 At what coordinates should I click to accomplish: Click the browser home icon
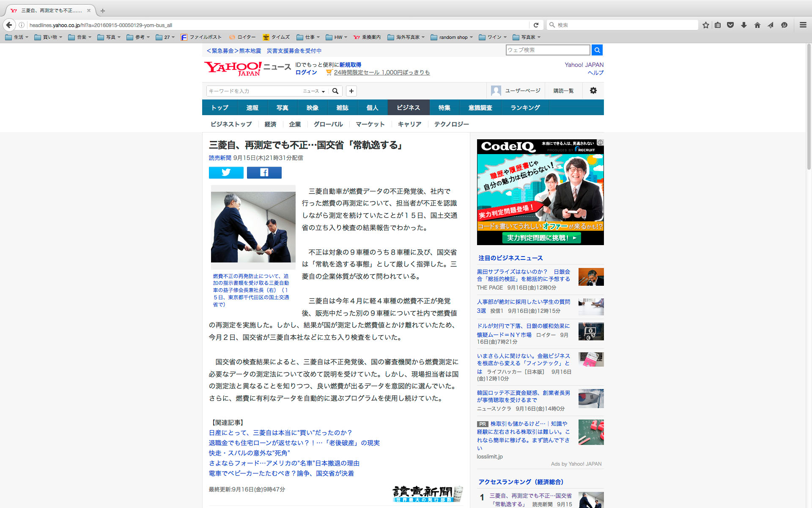pyautogui.click(x=757, y=25)
